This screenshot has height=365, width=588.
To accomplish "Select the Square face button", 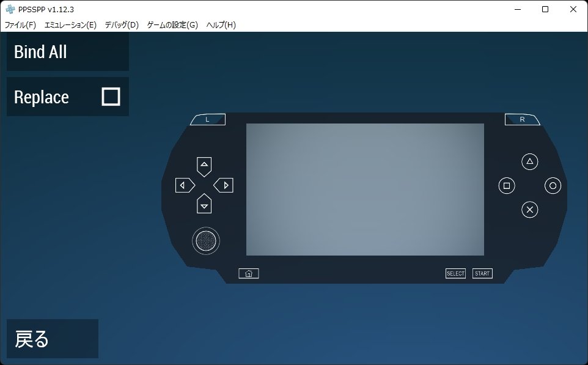I will click(507, 186).
